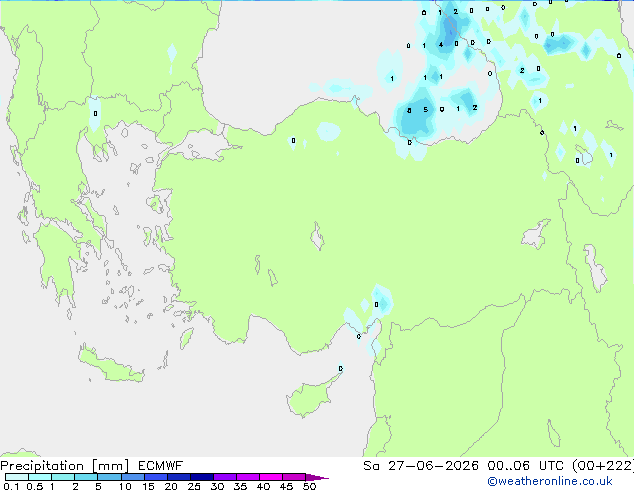The width and height of the screenshot is (634, 490).
Task: Click the date 'Sa 27-06-2026' text
Action: [421, 466]
